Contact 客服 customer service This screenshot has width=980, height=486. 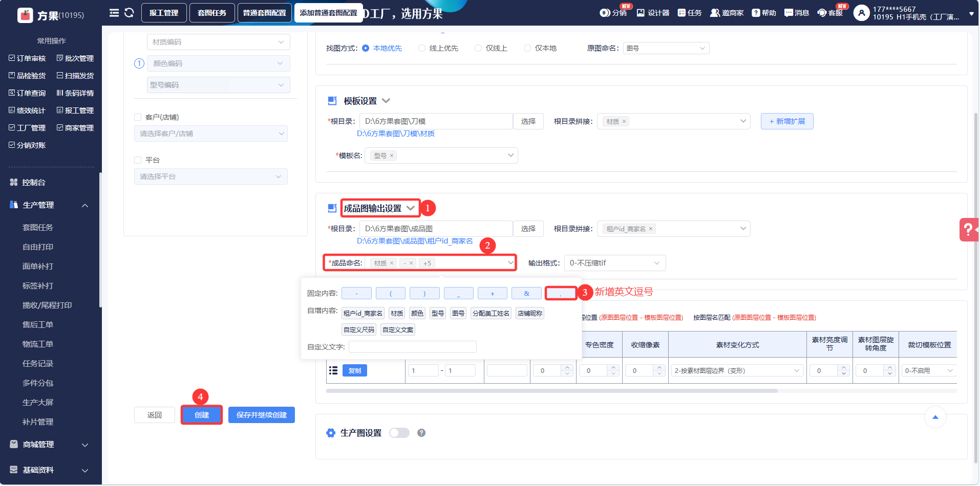tap(830, 13)
